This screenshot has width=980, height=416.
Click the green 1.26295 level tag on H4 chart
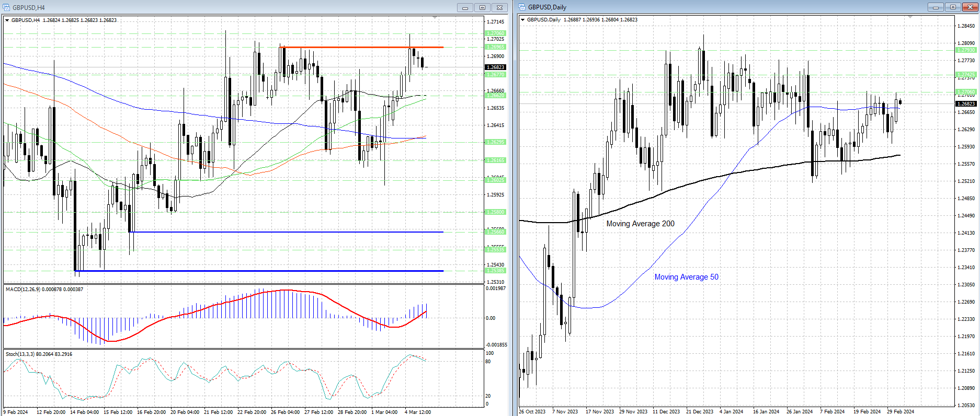(x=495, y=142)
